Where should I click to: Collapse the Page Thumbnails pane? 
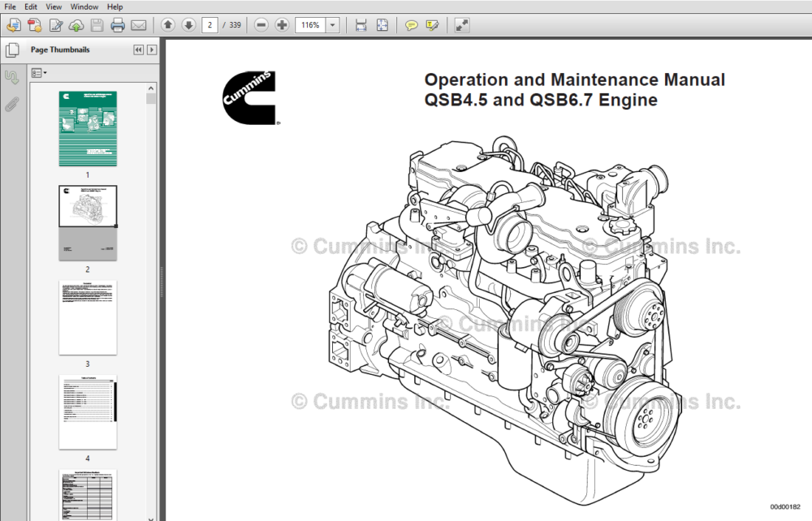(x=138, y=50)
